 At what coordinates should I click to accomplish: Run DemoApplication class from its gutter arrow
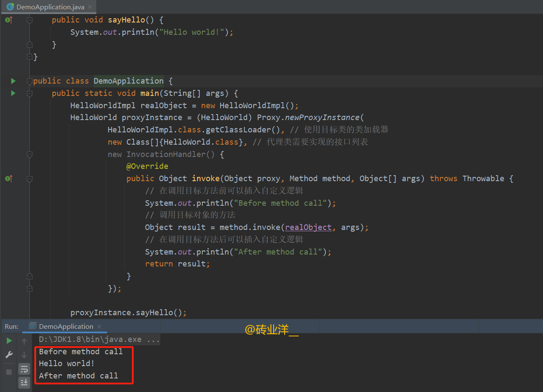pos(13,81)
